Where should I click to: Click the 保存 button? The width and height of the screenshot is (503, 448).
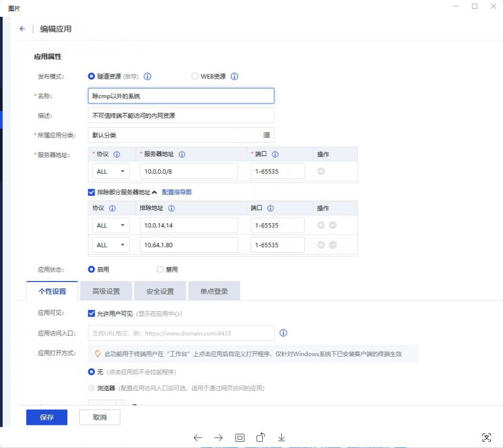47,417
